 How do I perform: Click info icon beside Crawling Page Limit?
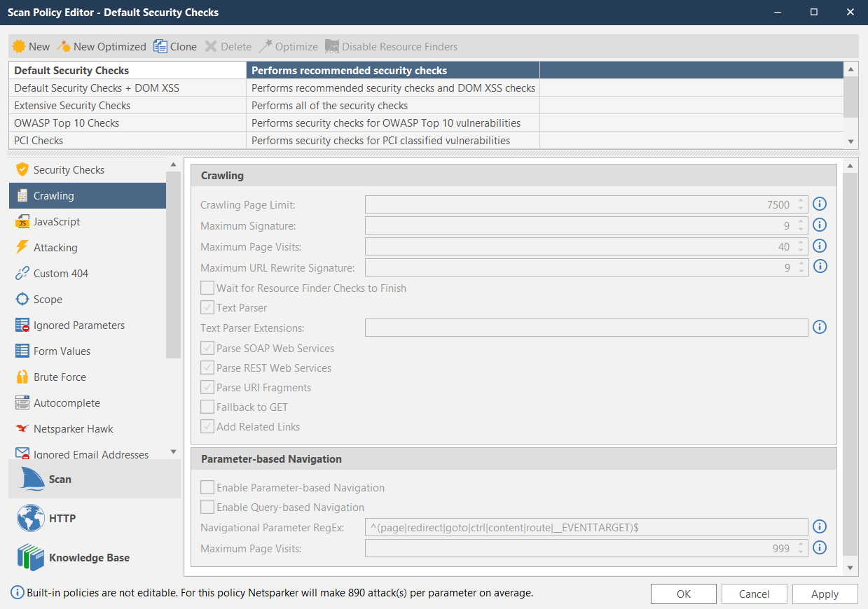820,204
